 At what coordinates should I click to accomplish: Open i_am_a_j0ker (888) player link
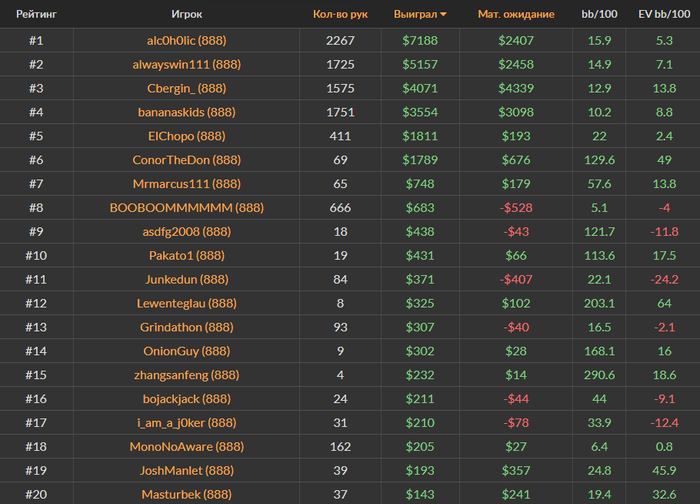tap(186, 423)
